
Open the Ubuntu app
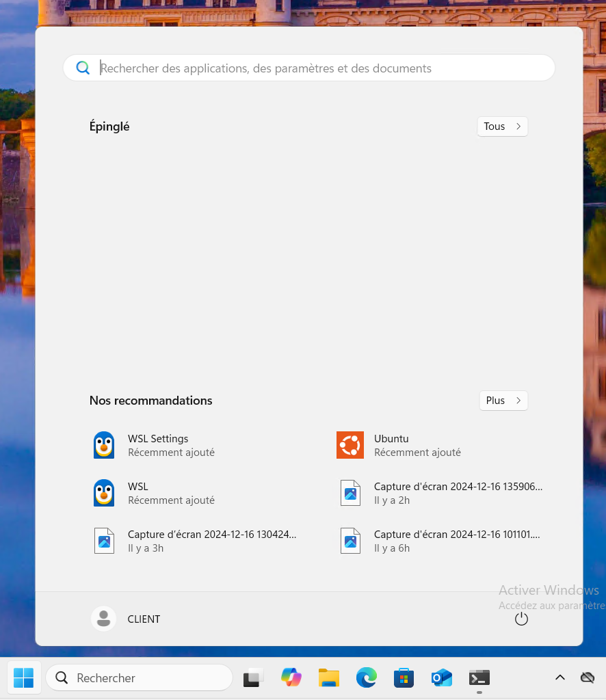coord(391,445)
